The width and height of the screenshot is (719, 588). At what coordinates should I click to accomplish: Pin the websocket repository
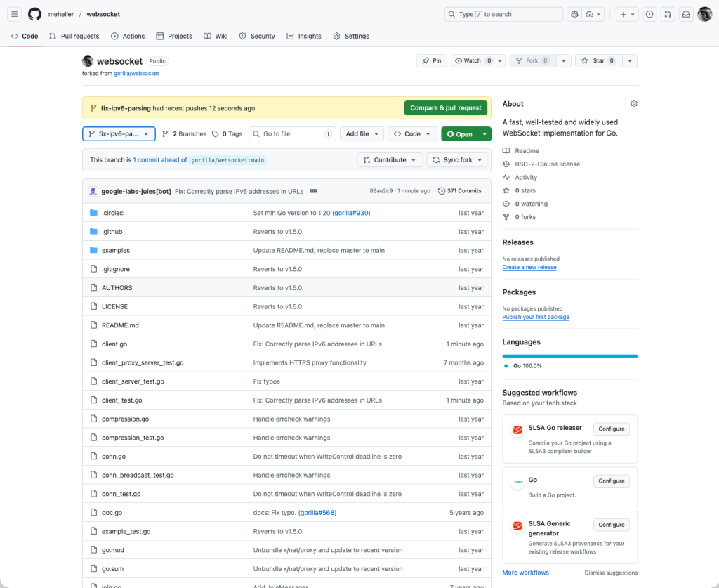click(431, 61)
